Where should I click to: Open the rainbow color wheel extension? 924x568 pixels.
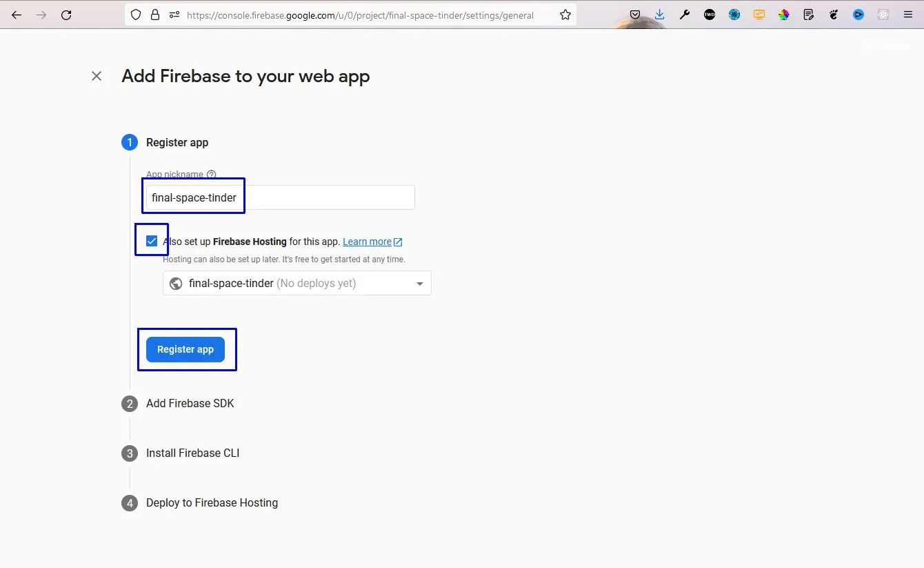[x=784, y=14]
